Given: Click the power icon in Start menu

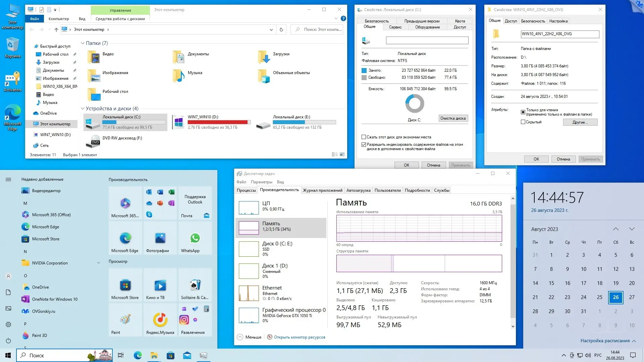Looking at the screenshot, I should coord(8,341).
